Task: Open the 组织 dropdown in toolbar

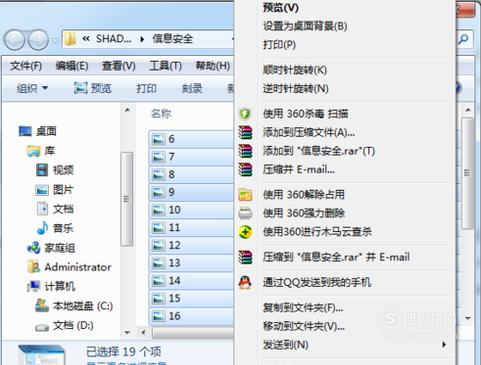Action: pyautogui.click(x=32, y=88)
